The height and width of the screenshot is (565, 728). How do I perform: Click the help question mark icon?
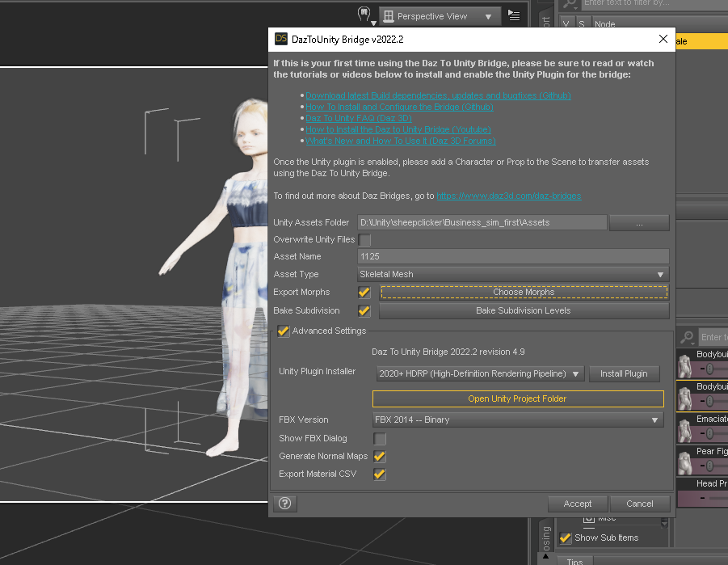[x=285, y=504]
